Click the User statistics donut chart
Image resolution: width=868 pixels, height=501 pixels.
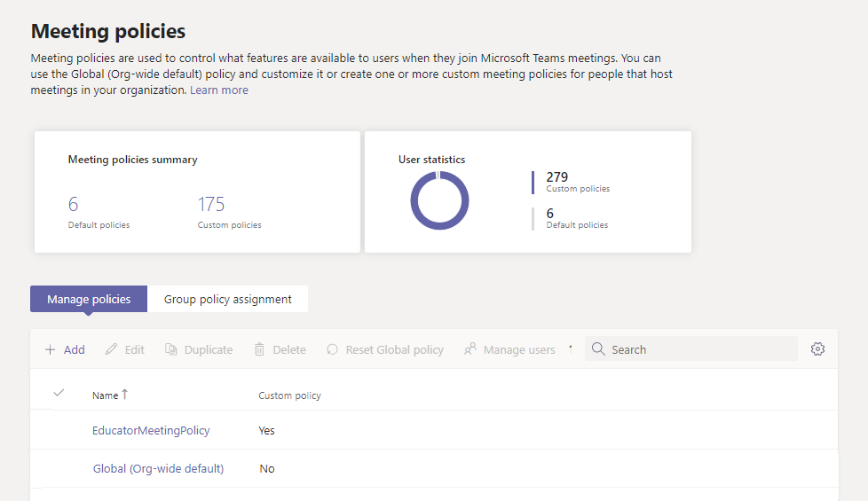439,200
